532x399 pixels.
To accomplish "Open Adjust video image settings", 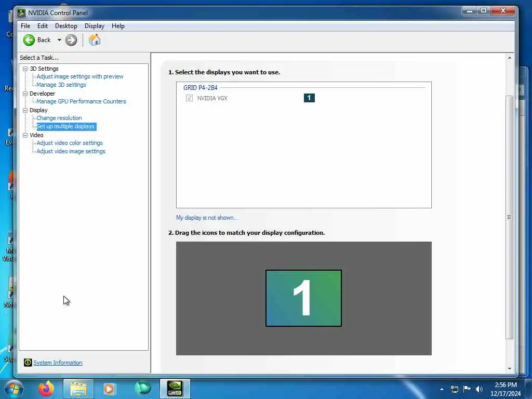I will click(71, 151).
